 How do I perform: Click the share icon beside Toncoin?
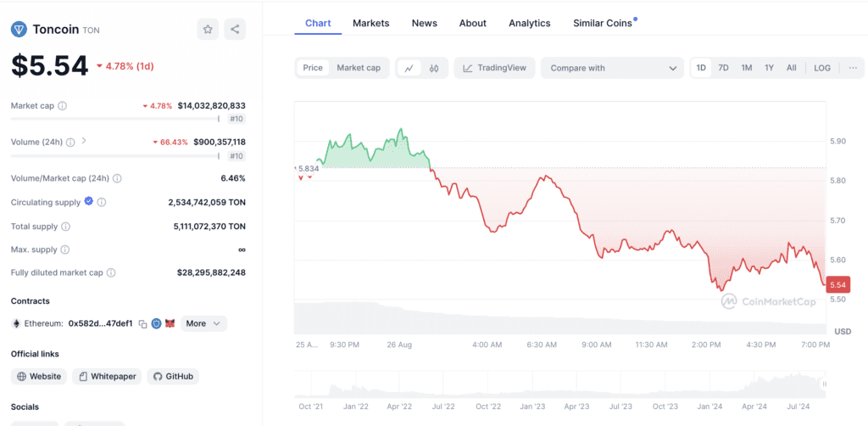[235, 30]
